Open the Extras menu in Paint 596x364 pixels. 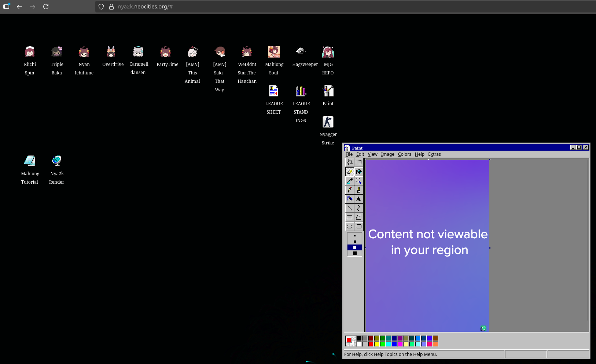434,154
